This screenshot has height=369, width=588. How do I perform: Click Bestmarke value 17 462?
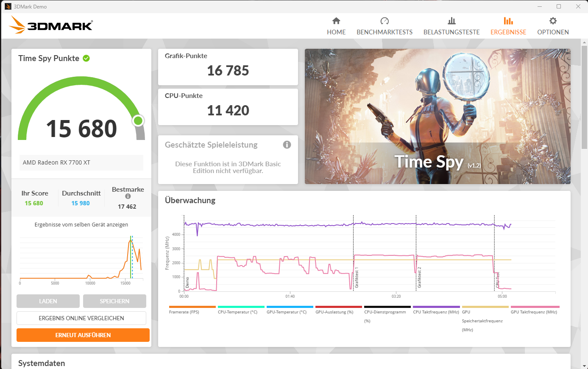click(127, 207)
